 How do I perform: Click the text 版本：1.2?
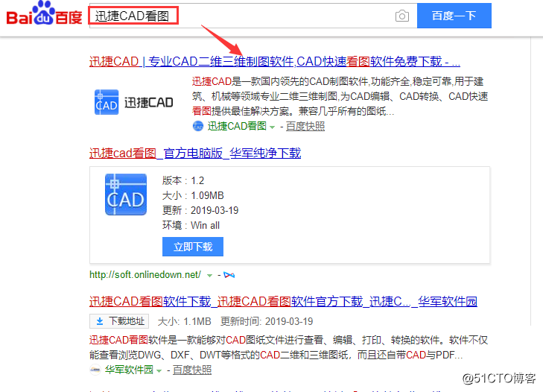pos(183,180)
